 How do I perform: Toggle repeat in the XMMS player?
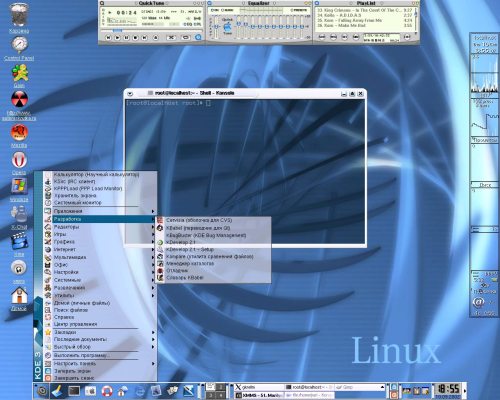point(185,38)
